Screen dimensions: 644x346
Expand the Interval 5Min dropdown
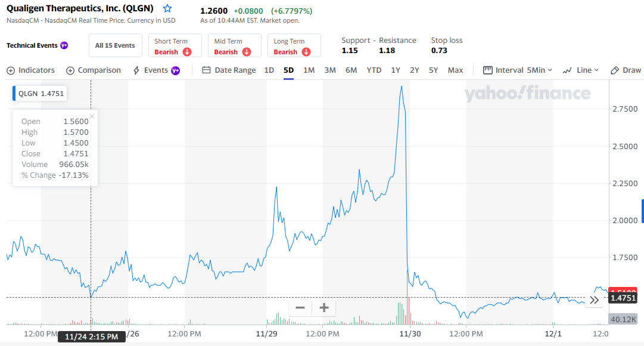[x=518, y=70]
